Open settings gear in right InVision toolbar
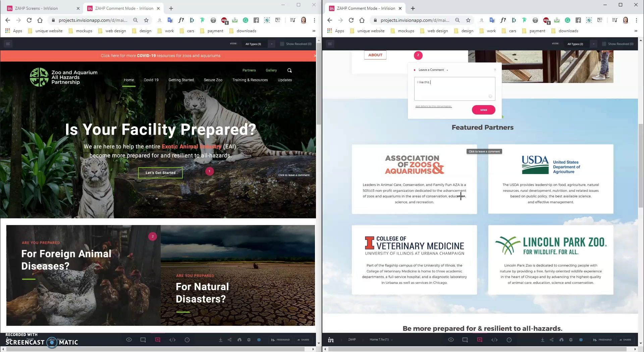 coord(571,340)
